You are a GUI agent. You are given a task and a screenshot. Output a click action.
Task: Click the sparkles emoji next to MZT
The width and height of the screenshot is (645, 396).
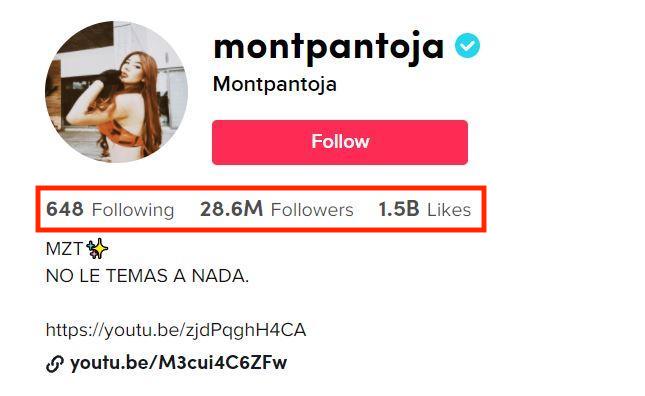pyautogui.click(x=97, y=249)
